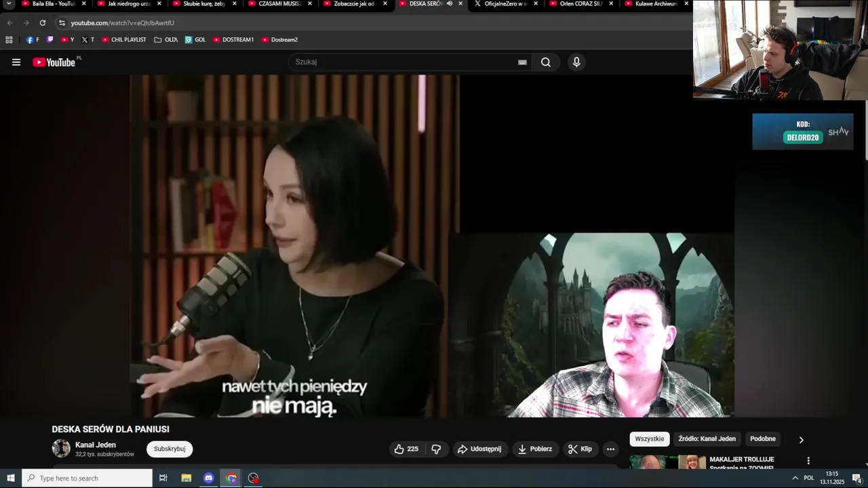Subscribe using the Subskrybuj button
Screen dimensions: 868x488
tap(170, 449)
